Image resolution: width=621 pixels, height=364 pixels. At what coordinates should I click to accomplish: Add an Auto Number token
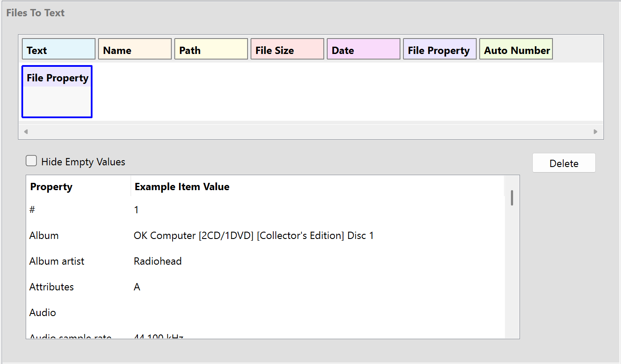point(516,49)
